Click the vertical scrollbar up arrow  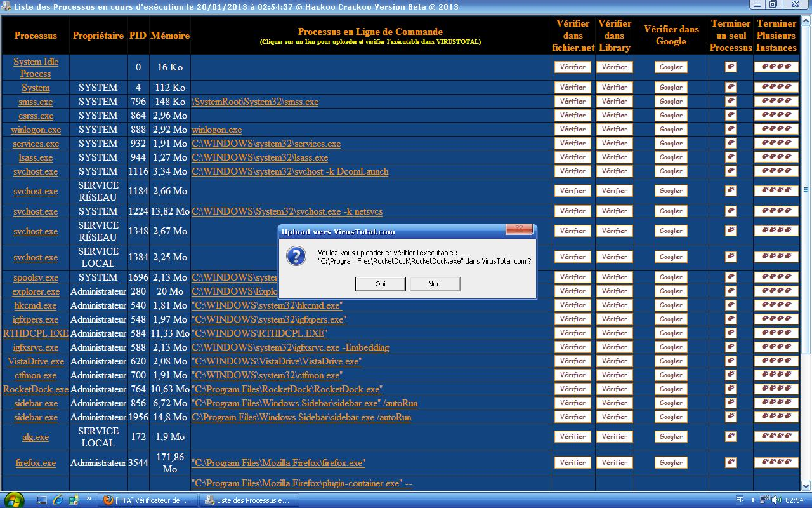point(806,19)
